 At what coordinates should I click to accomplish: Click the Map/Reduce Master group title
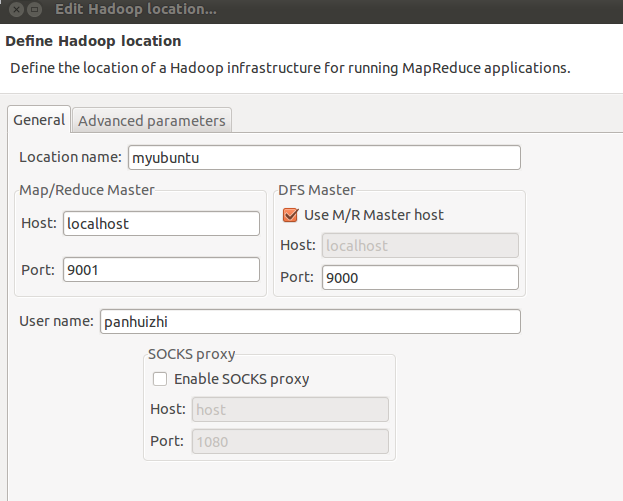(87, 190)
